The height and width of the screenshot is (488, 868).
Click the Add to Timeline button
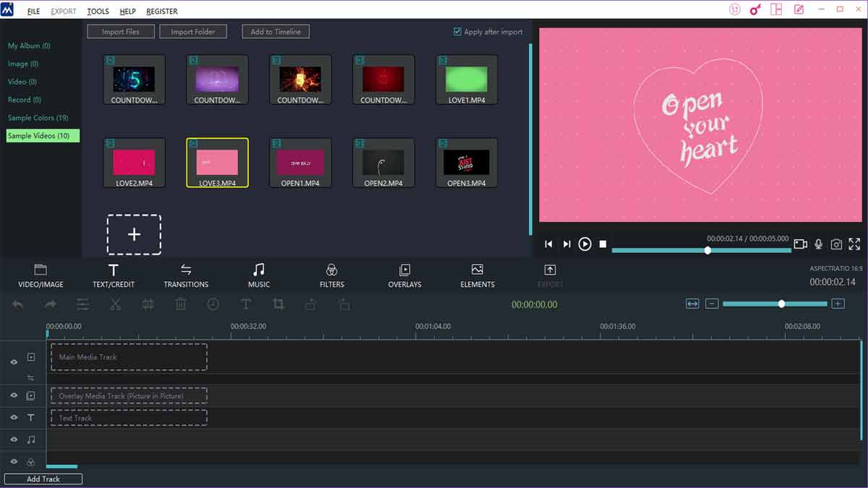tap(275, 31)
